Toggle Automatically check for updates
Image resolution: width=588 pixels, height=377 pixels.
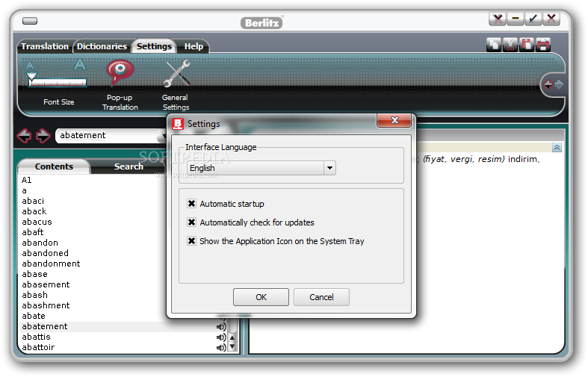191,222
